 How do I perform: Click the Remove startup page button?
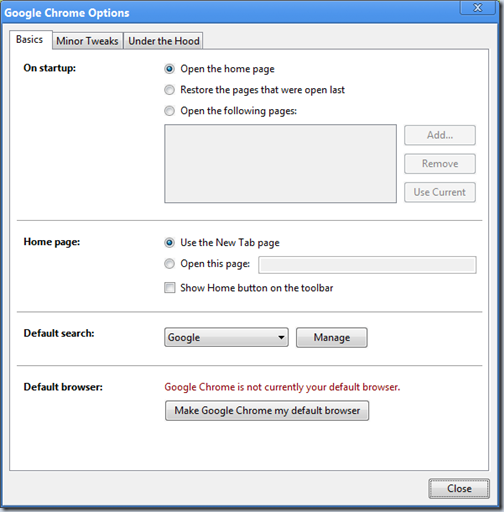pyautogui.click(x=440, y=164)
